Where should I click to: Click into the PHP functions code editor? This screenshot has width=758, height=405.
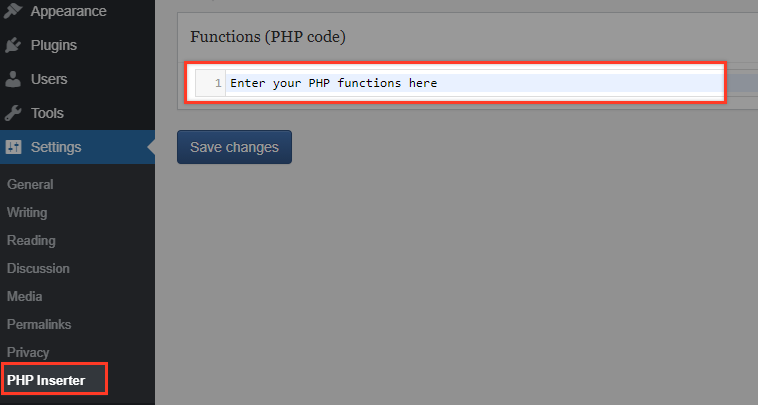(475, 83)
